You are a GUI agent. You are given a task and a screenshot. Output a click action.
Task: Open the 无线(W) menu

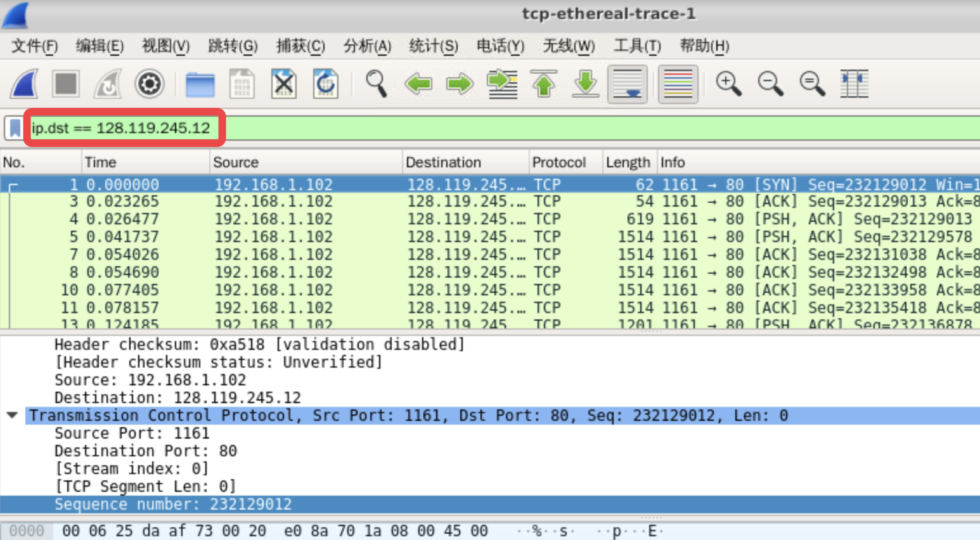coord(569,46)
